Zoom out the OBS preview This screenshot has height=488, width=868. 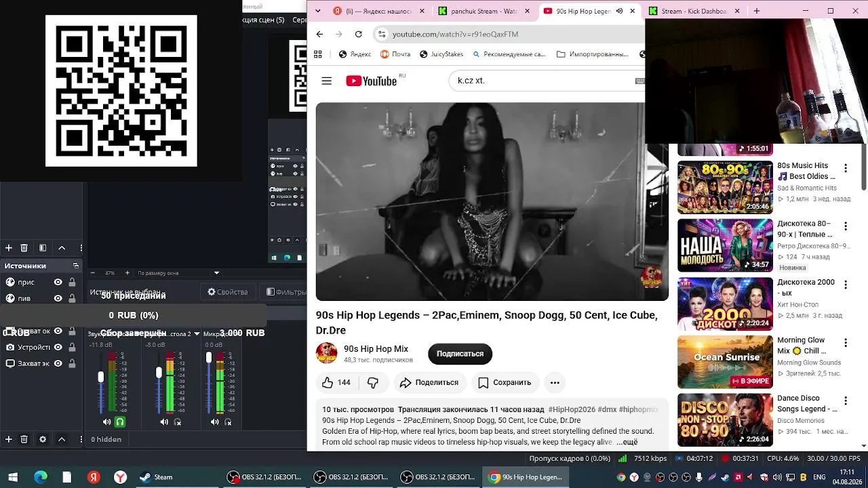[94, 273]
